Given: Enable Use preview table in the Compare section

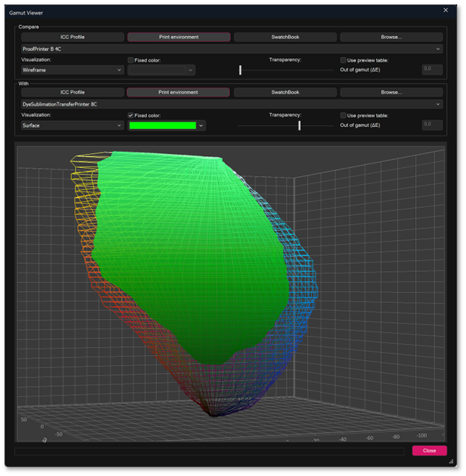Looking at the screenshot, I should pyautogui.click(x=344, y=60).
